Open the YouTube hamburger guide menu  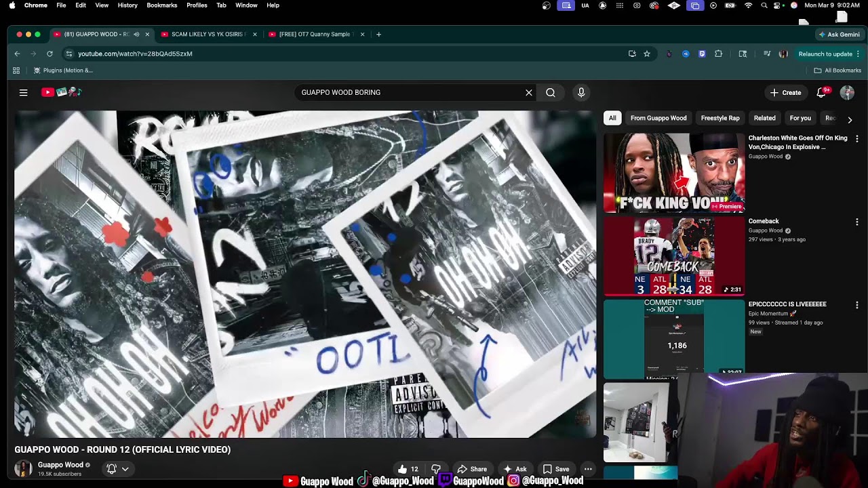[x=24, y=92]
